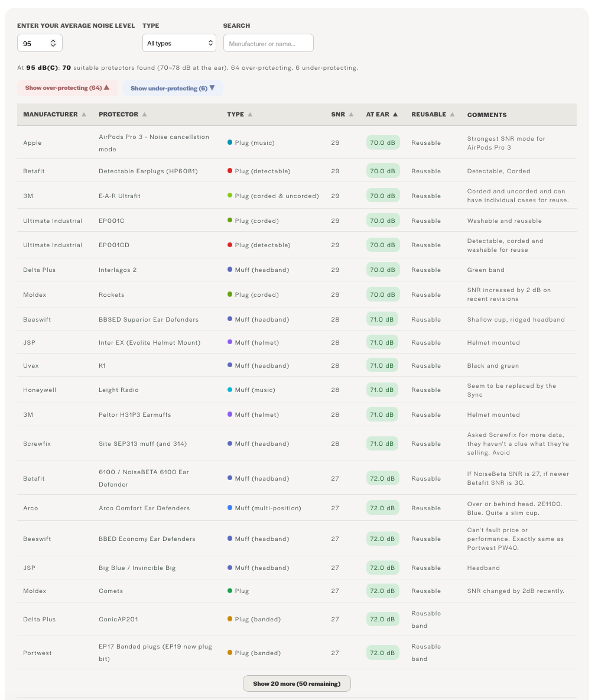Show over-protecting (64) protectors

tap(67, 88)
